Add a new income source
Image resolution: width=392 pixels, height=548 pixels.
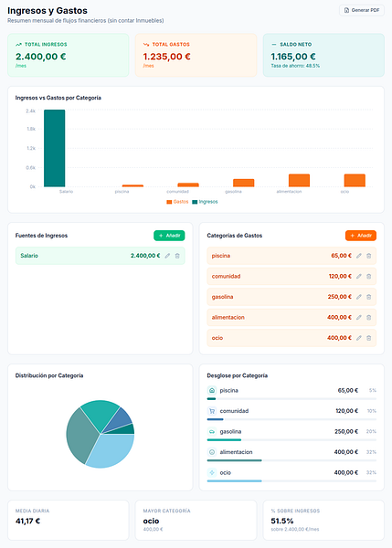click(x=169, y=236)
